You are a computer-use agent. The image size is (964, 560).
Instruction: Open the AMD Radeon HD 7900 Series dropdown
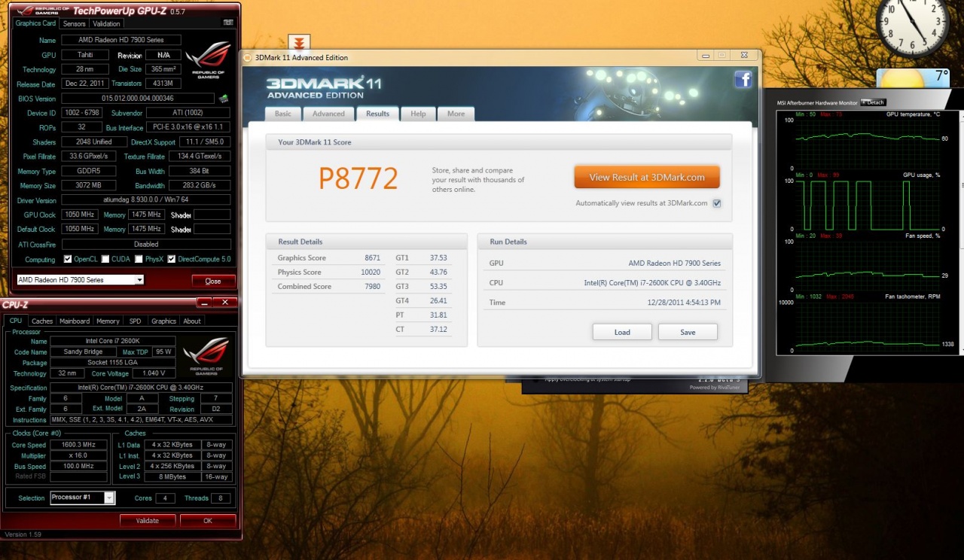(x=80, y=280)
